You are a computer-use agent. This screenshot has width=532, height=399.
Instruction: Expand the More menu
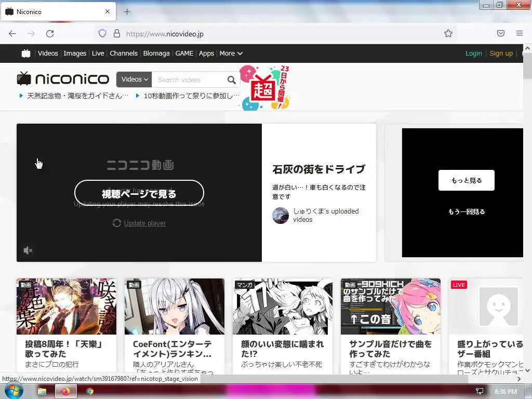tap(231, 54)
